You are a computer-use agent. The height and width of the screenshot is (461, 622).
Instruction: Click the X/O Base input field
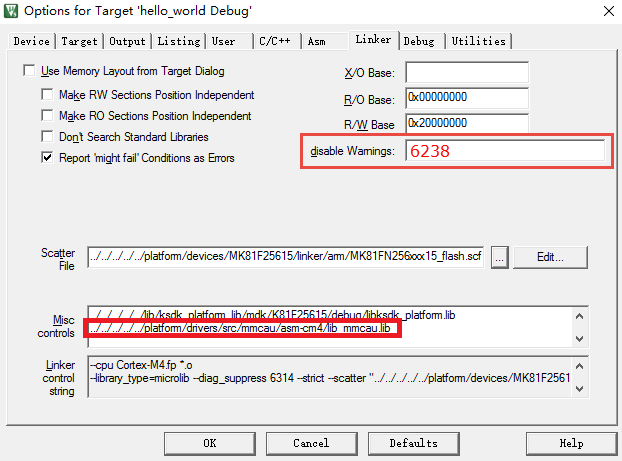point(467,73)
